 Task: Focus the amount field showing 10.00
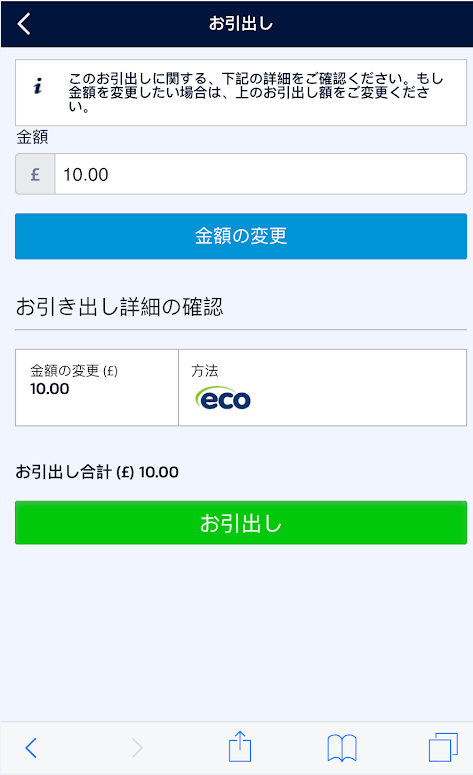coord(260,174)
